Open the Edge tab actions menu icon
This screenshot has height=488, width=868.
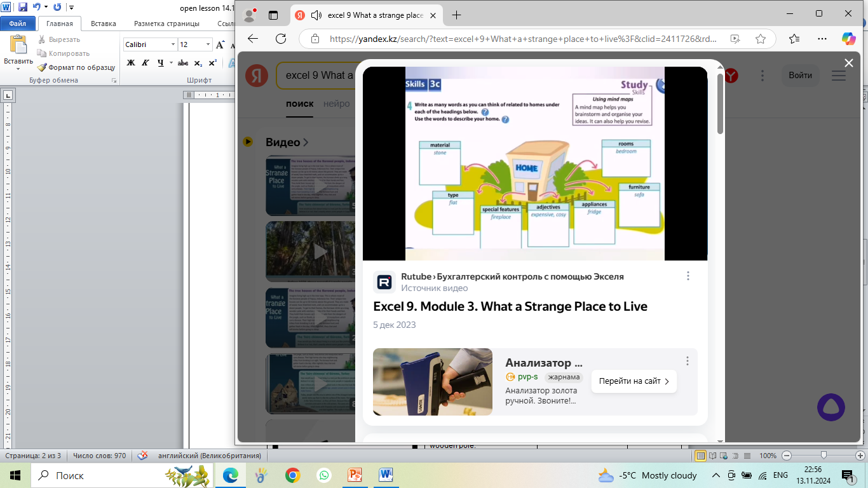tap(274, 15)
